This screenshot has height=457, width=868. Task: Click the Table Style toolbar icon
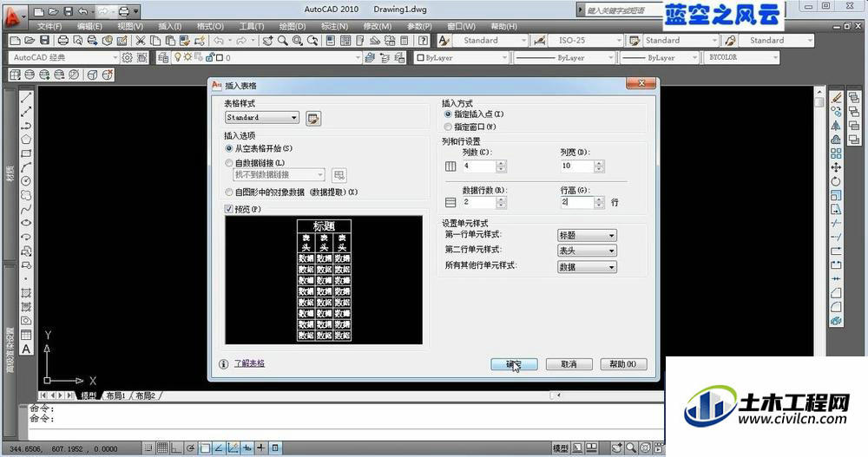click(635, 41)
